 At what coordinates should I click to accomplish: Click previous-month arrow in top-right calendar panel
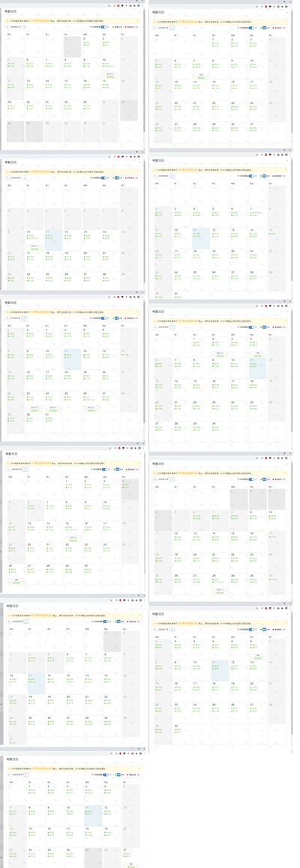[154, 28]
